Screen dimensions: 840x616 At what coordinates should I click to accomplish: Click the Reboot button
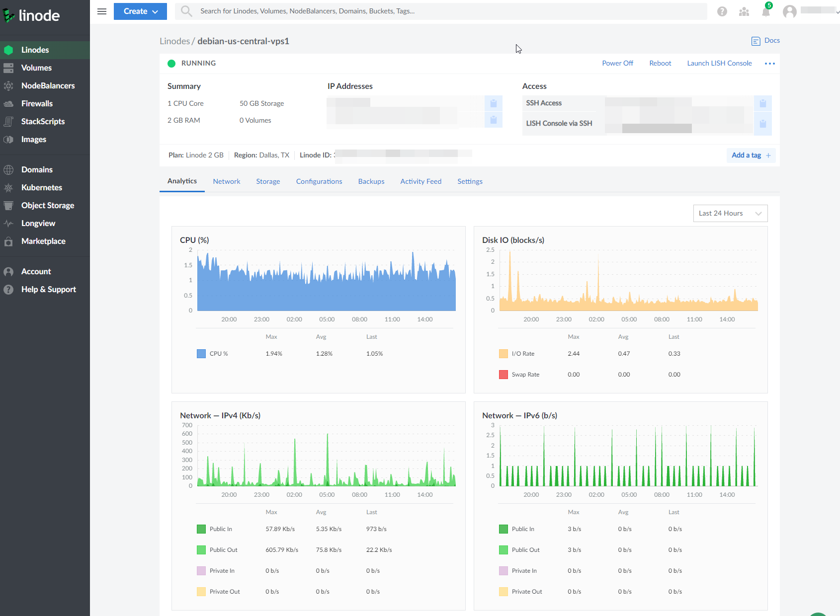click(x=660, y=63)
